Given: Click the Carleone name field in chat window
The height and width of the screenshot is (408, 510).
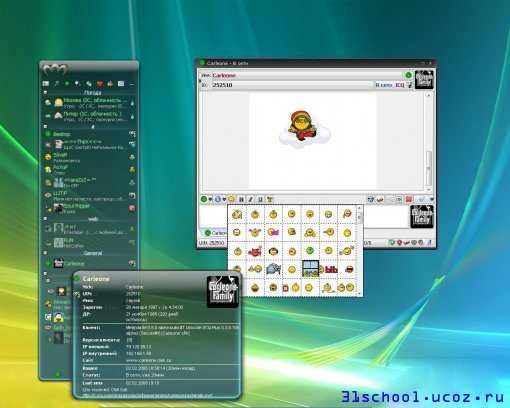Looking at the screenshot, I should pyautogui.click(x=307, y=75).
